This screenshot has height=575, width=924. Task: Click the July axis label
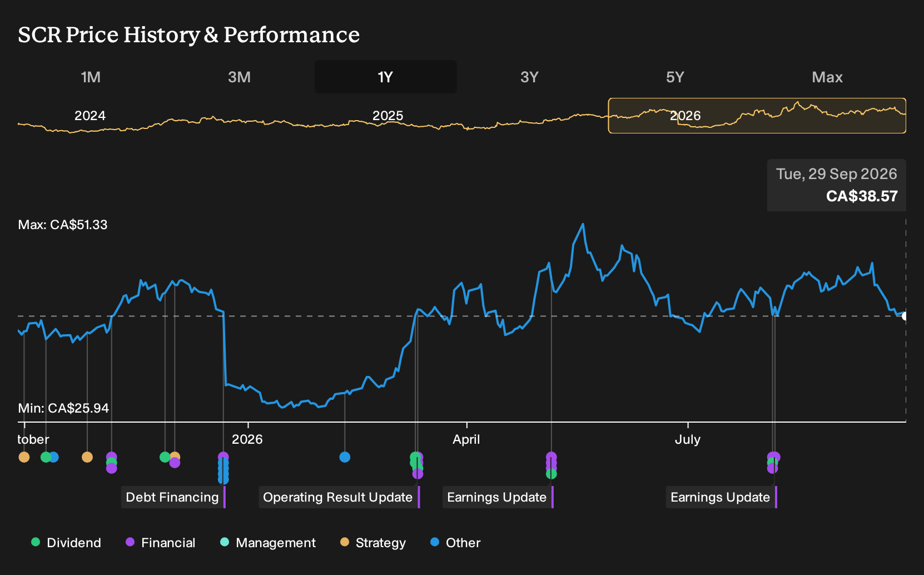tap(688, 439)
